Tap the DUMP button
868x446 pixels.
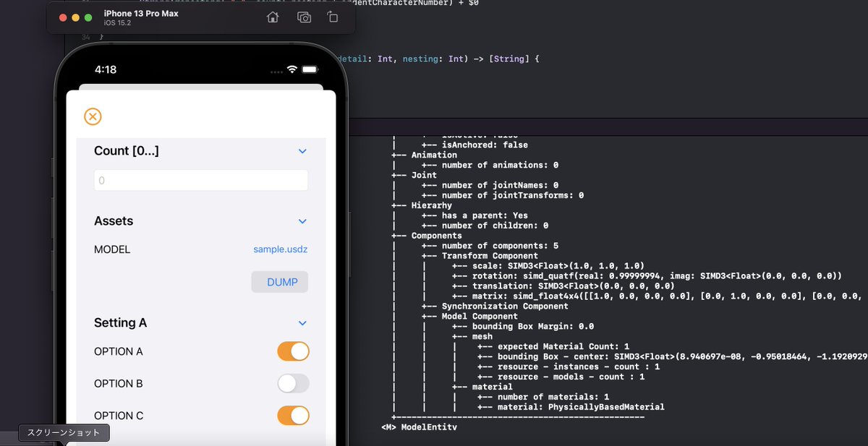click(x=280, y=282)
